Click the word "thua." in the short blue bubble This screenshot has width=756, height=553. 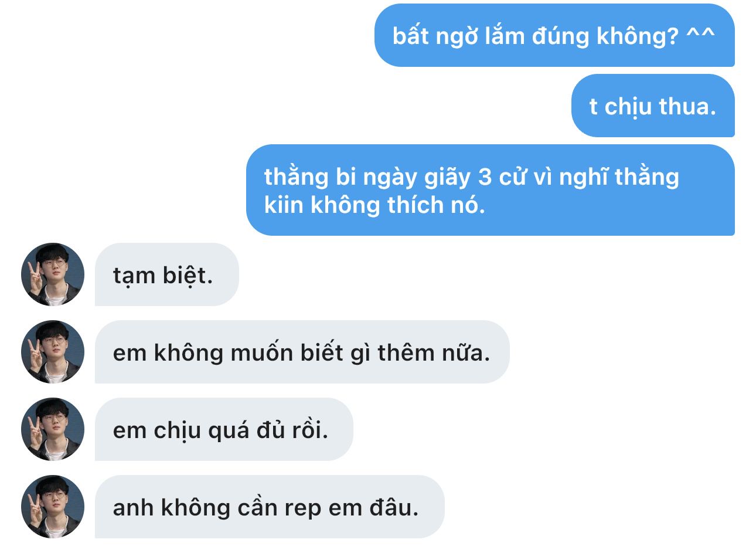[x=687, y=107]
